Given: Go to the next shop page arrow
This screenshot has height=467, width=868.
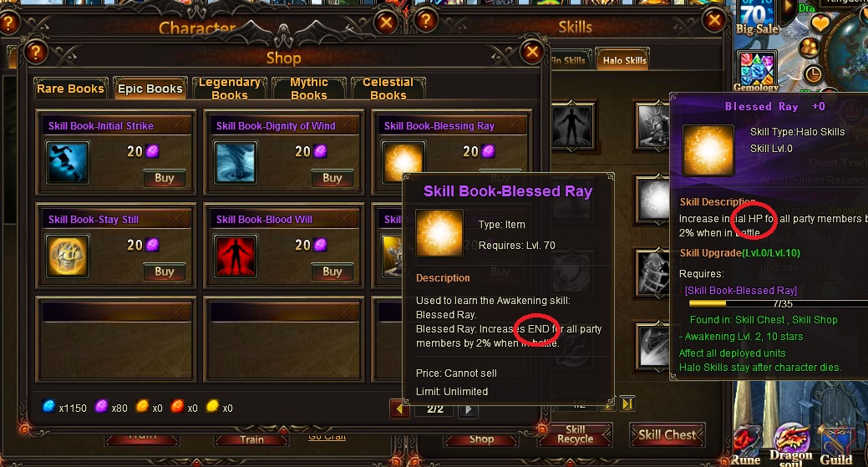Looking at the screenshot, I should pos(469,409).
